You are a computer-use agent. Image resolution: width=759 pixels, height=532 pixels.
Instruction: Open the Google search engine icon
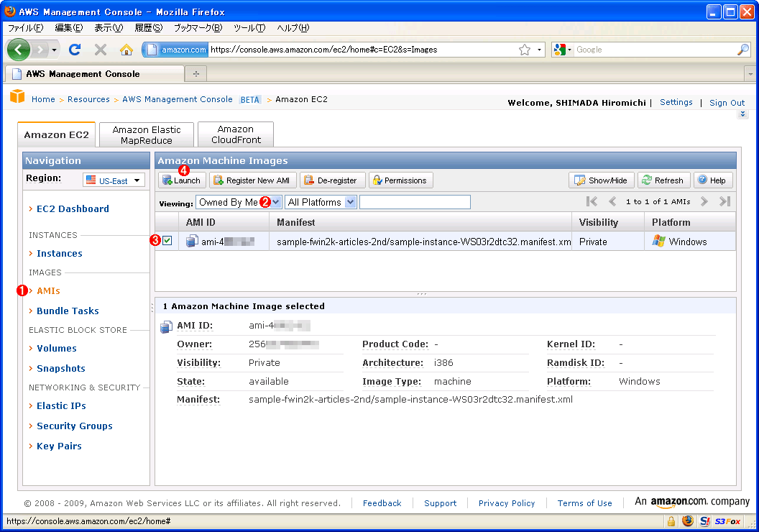point(560,50)
